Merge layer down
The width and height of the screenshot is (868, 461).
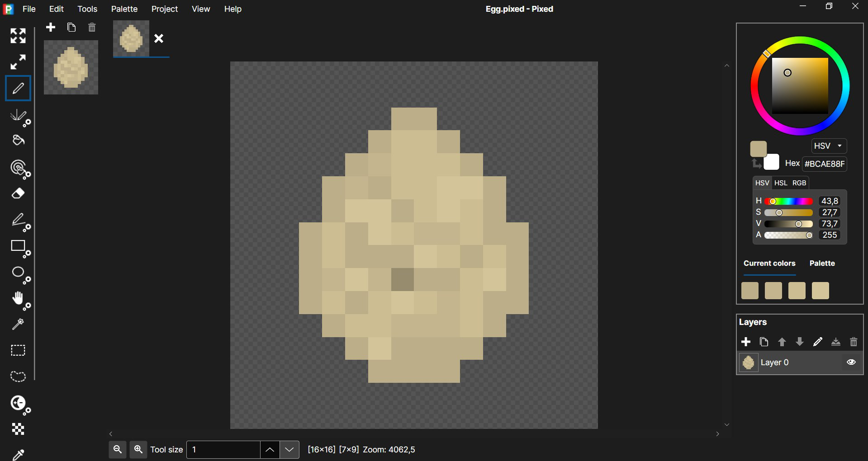(836, 342)
